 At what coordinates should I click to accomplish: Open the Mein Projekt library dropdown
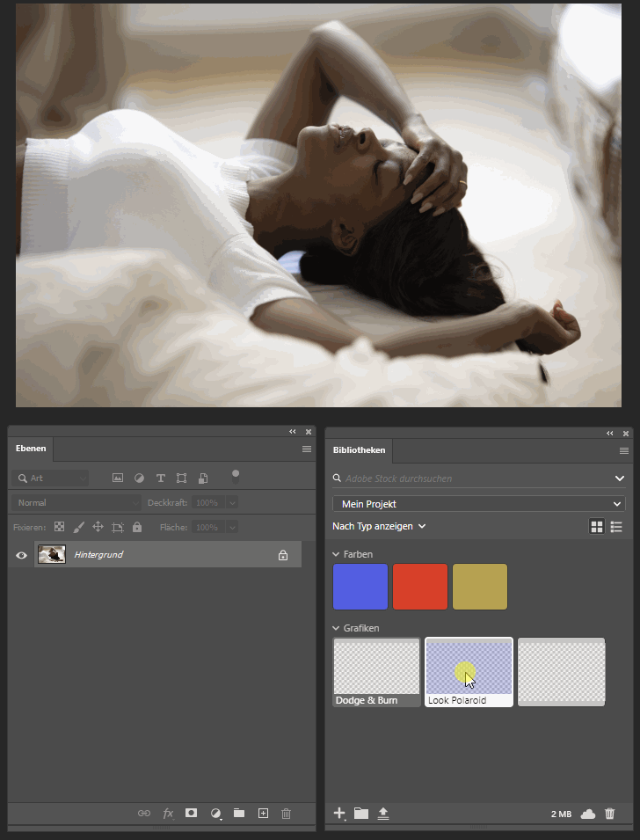click(x=478, y=504)
